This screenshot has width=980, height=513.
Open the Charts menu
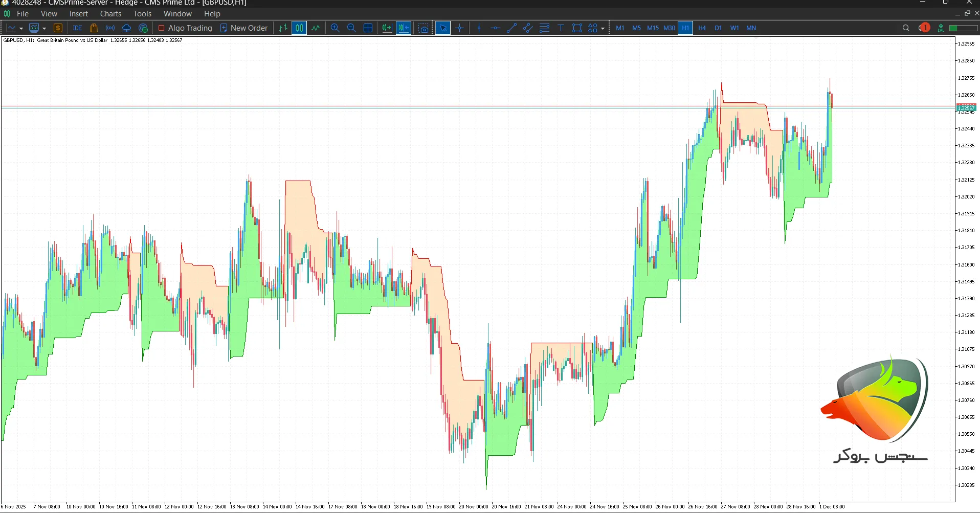pyautogui.click(x=110, y=14)
